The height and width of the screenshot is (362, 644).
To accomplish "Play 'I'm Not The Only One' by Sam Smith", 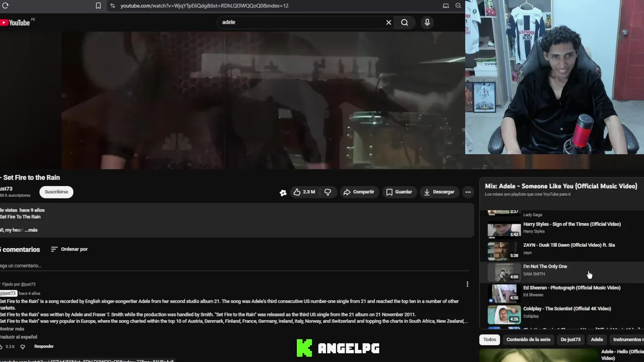I will (x=545, y=266).
